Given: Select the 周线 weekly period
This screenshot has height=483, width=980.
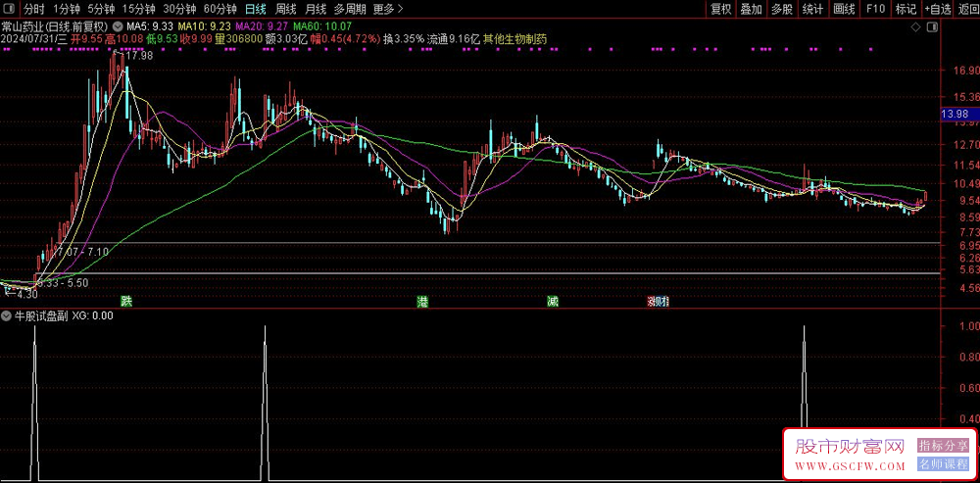Looking at the screenshot, I should 285,9.
